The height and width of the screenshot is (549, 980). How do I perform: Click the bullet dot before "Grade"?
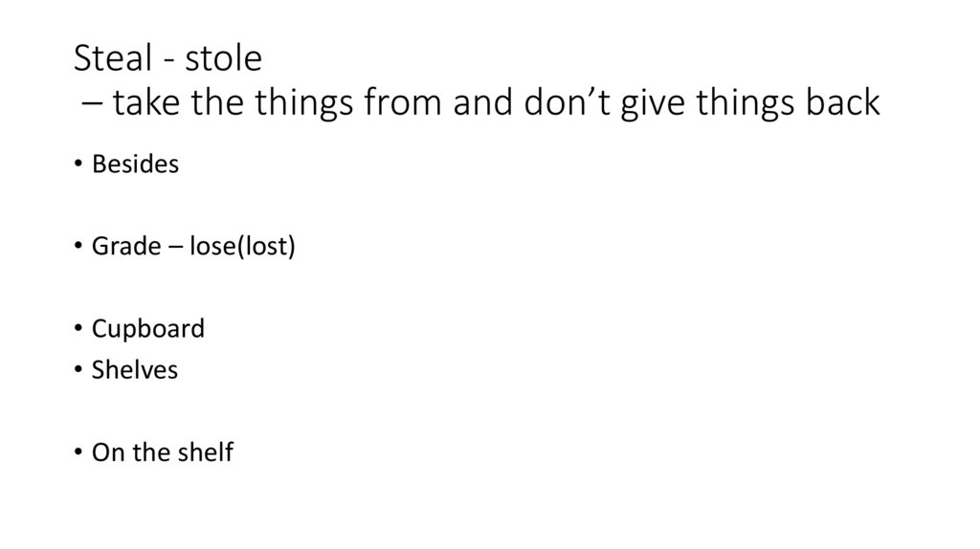pyautogui.click(x=78, y=248)
